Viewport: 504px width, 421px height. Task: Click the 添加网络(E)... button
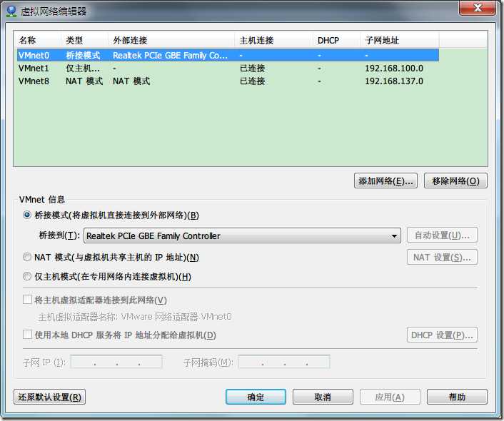click(385, 181)
